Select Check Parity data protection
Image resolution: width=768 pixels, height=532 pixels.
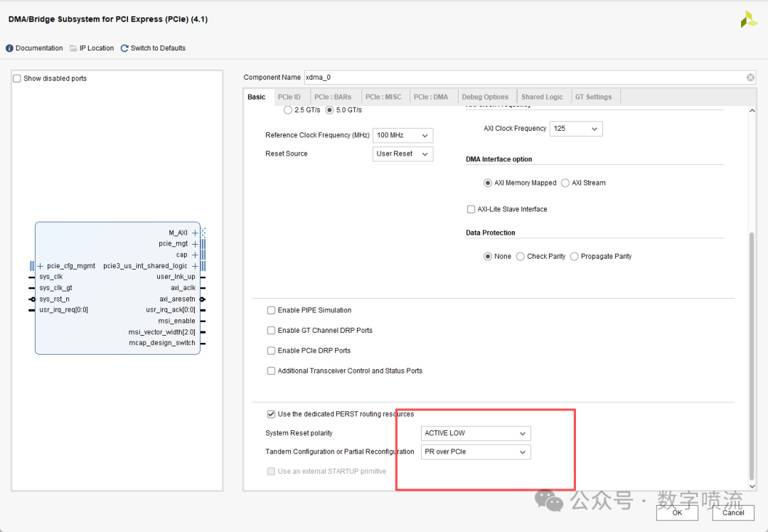[520, 256]
